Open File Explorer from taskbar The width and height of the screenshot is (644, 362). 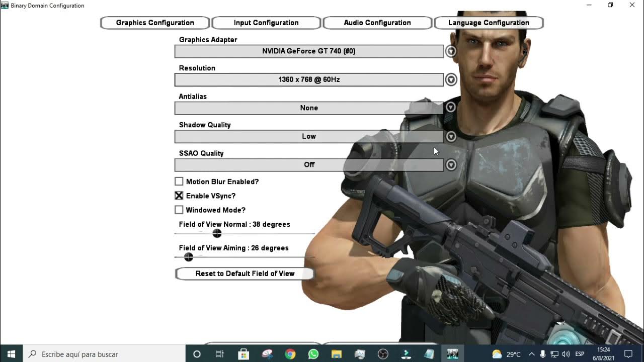click(336, 354)
